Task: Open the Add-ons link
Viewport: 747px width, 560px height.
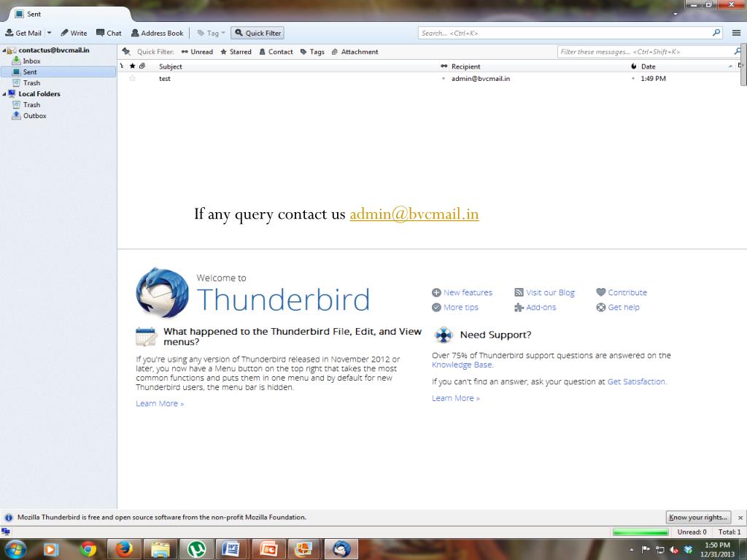Action: pos(535,307)
